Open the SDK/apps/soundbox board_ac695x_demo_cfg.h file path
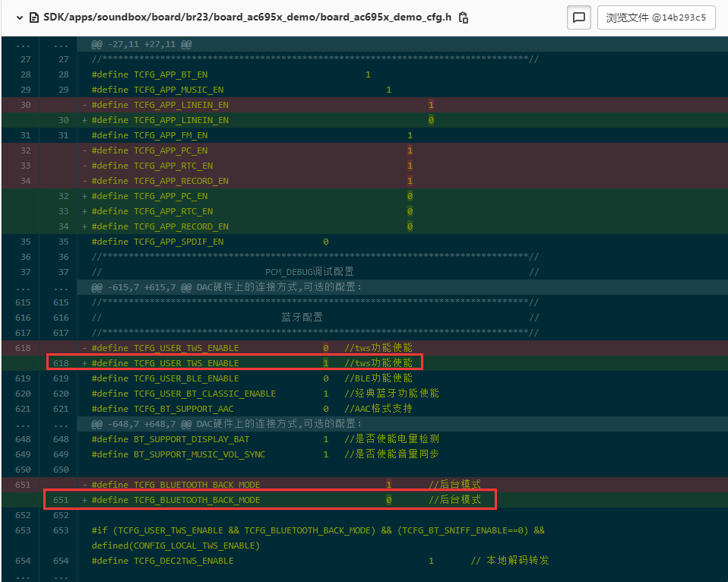Screen dimensions: 728x582 click(x=248, y=17)
